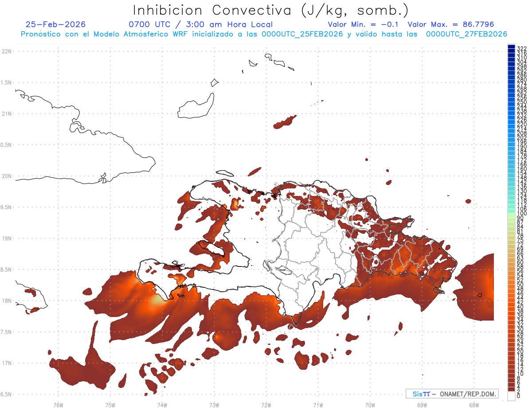532x411 pixels.
Task: Click the '75W' longitude label
Action: point(110,405)
